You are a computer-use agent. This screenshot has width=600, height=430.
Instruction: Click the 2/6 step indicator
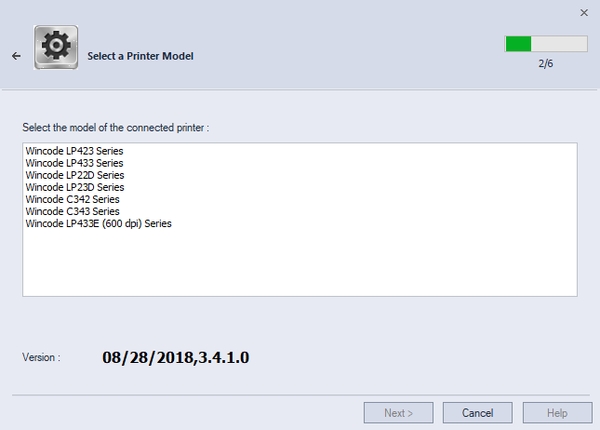546,62
